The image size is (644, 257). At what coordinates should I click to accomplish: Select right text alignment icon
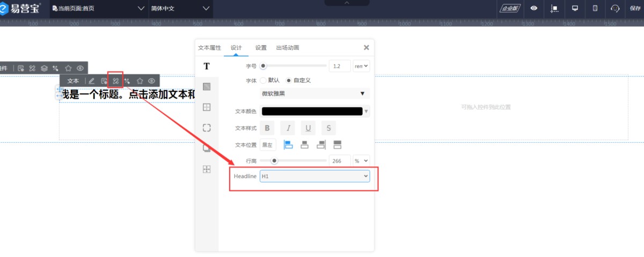[x=321, y=145]
